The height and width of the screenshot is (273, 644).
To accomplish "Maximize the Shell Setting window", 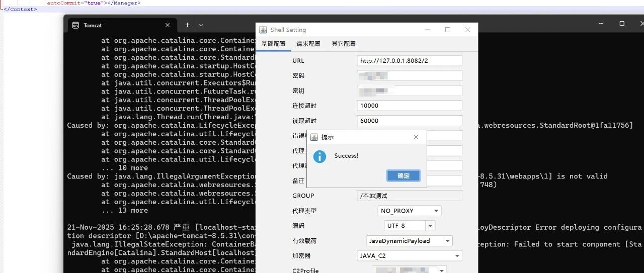I will tap(447, 30).
